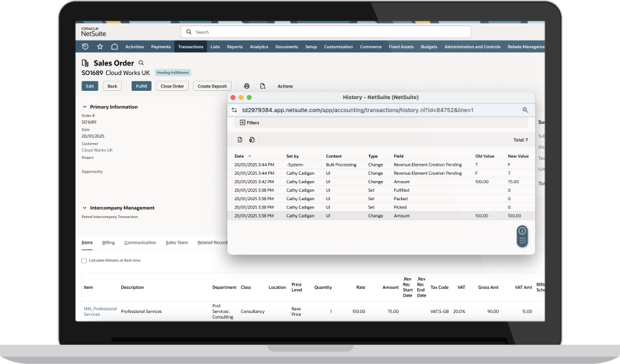Collapse the Primary Information section
The image size is (620, 364).
coord(84,107)
